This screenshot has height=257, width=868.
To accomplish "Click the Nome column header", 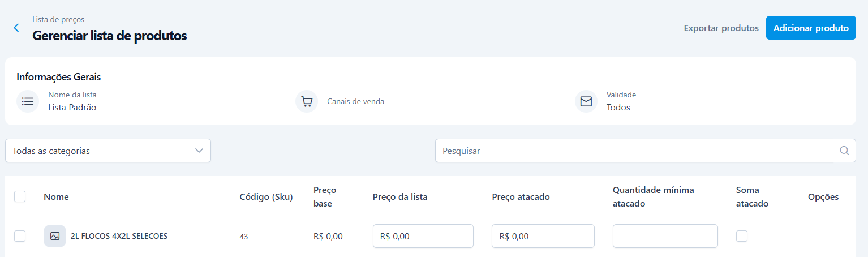I will pos(56,196).
